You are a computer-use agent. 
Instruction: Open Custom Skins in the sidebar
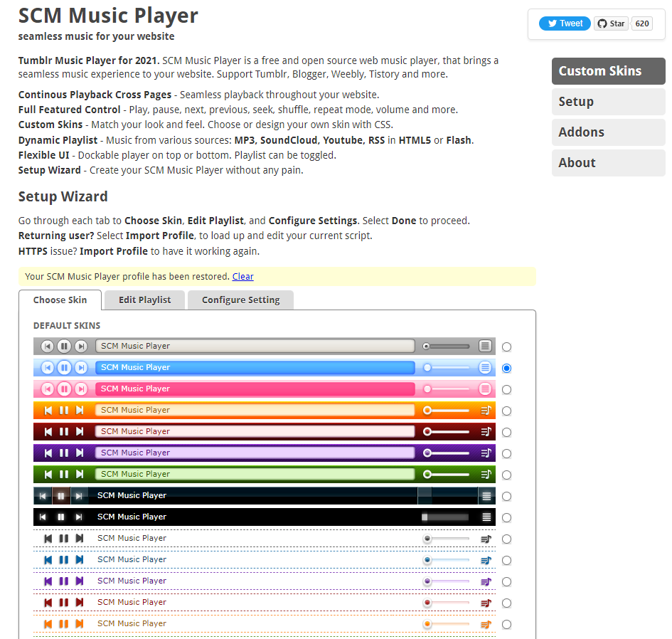(609, 70)
